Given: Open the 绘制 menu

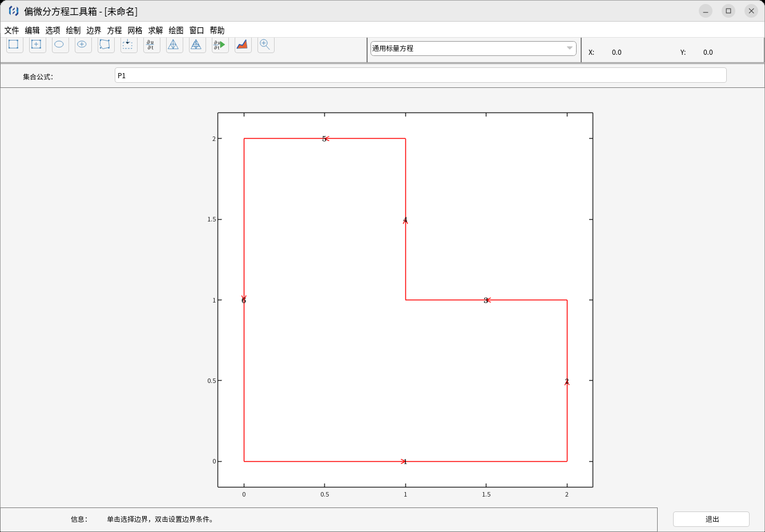Looking at the screenshot, I should pyautogui.click(x=73, y=30).
